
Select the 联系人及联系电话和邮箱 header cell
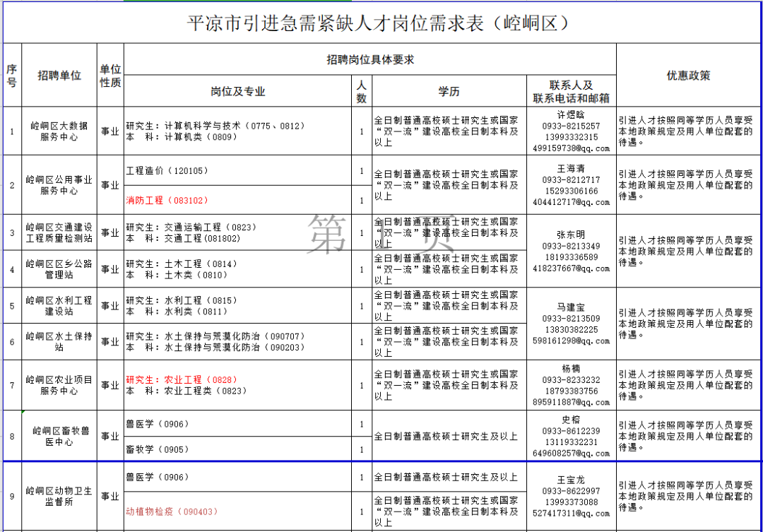click(572, 91)
